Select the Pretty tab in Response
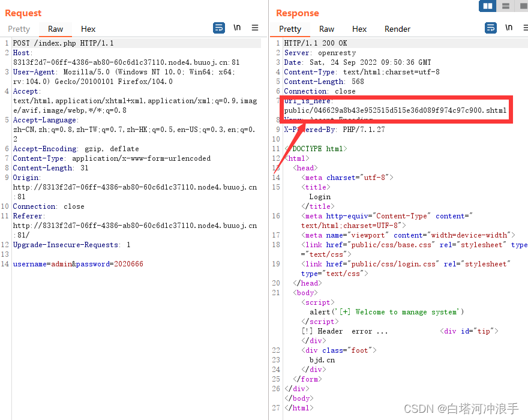Image resolution: width=528 pixels, height=420 pixels. point(290,29)
